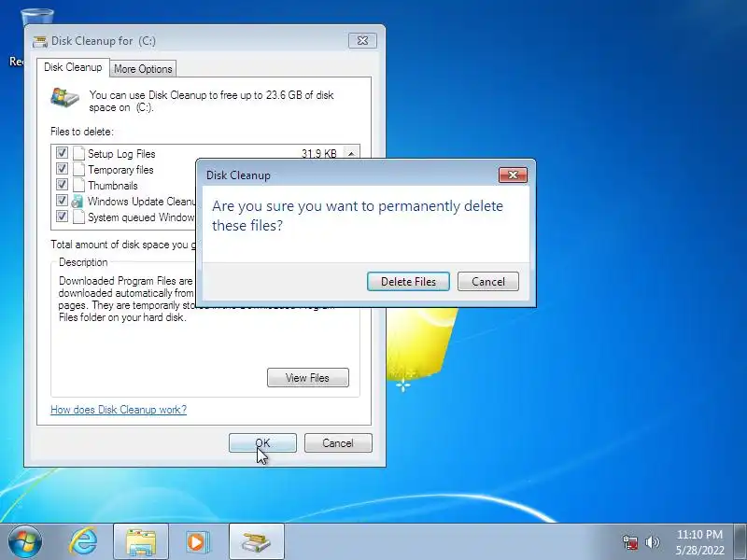Open Windows Media Player from the taskbar

point(197,541)
